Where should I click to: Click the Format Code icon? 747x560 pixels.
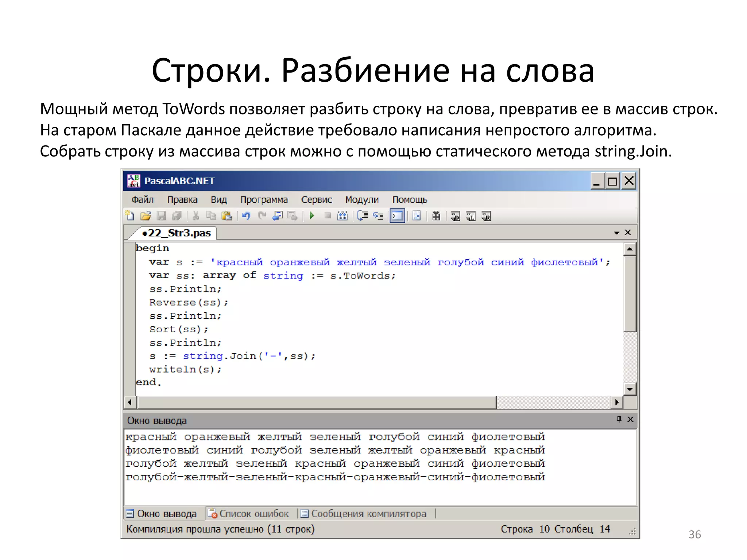click(x=417, y=216)
